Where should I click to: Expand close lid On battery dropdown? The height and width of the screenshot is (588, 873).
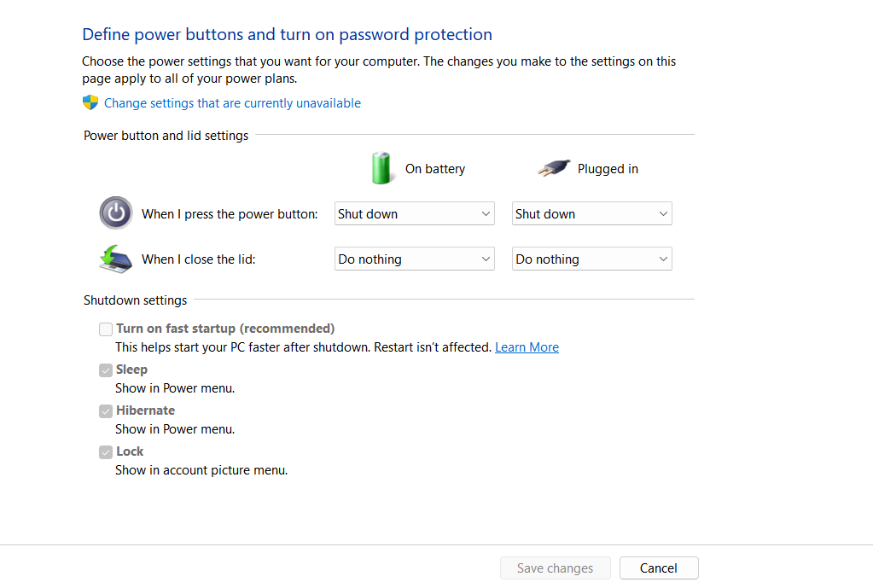(414, 259)
